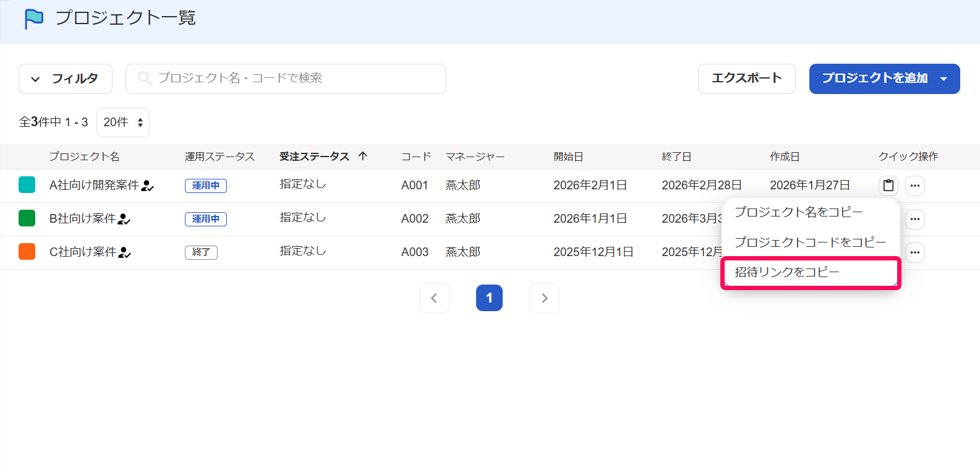Expand the フィルタ panel
The height and width of the screenshot is (472, 980).
click(x=66, y=79)
